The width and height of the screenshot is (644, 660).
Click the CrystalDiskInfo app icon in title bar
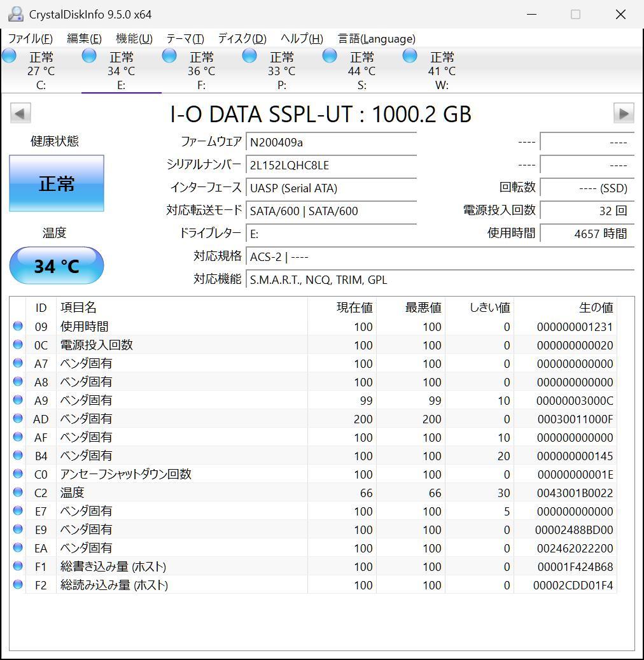pyautogui.click(x=15, y=14)
